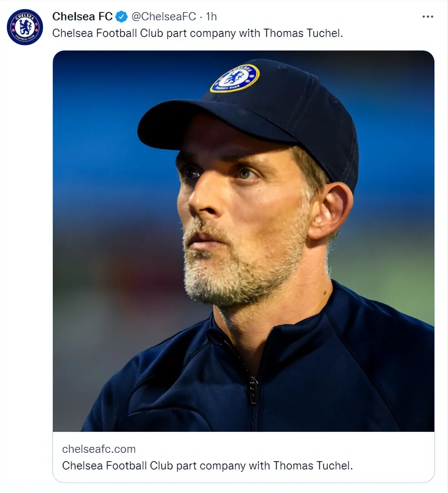Visit the @ChelseaFC handle link

[163, 17]
